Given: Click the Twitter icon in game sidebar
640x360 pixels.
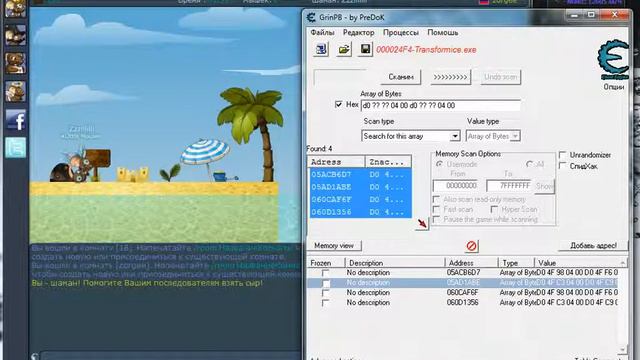Looking at the screenshot, I should click(x=16, y=147).
